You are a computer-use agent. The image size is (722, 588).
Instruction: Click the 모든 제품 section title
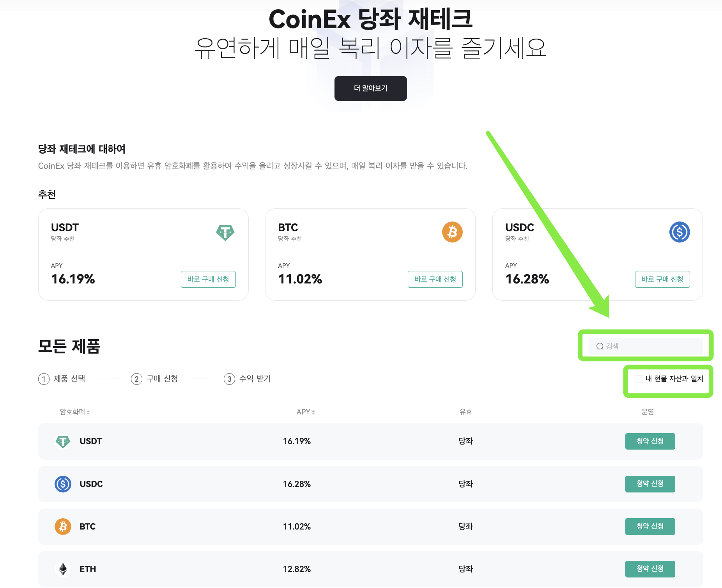69,346
